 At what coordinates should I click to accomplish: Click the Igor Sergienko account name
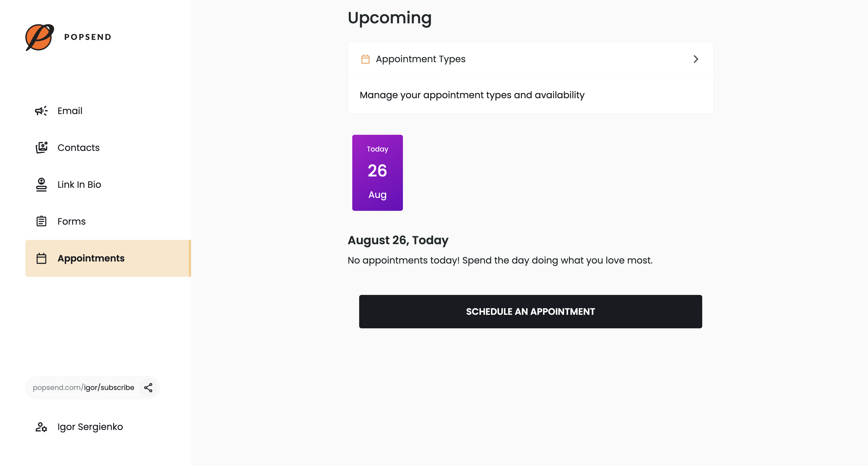(90, 427)
